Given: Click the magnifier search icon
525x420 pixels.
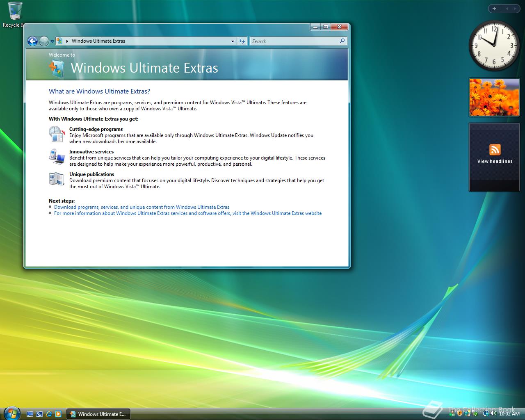Looking at the screenshot, I should click(x=342, y=41).
